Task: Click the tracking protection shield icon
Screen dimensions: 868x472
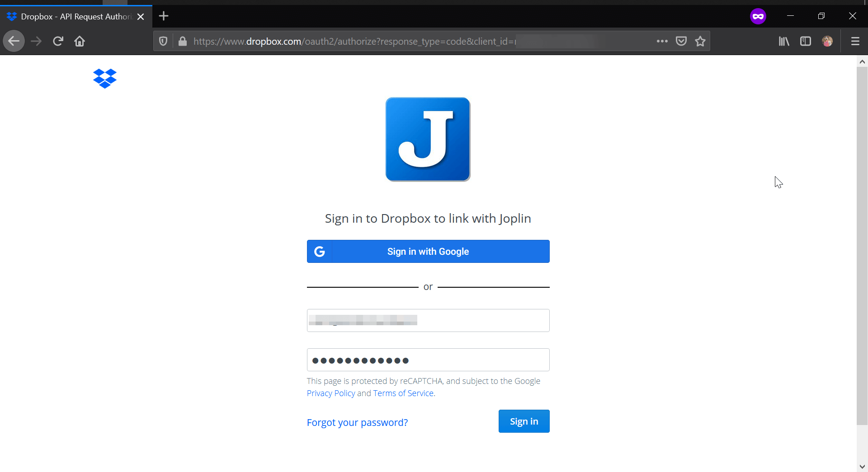Action: tap(163, 41)
